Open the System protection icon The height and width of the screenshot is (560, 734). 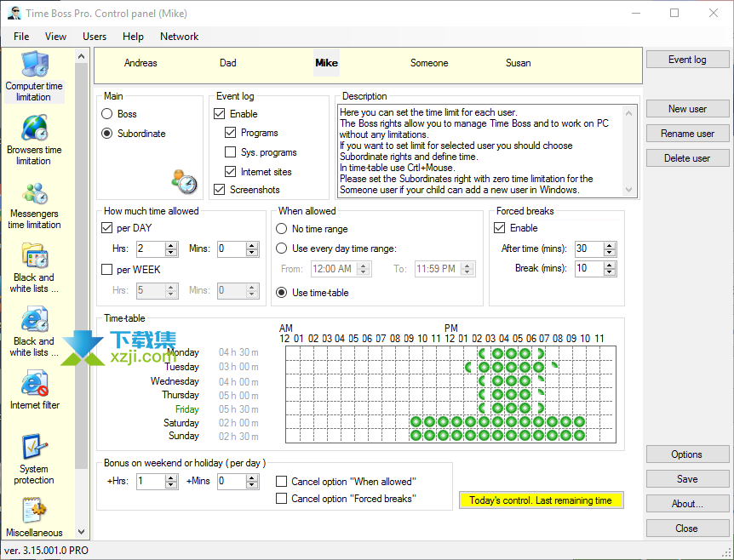click(x=35, y=447)
